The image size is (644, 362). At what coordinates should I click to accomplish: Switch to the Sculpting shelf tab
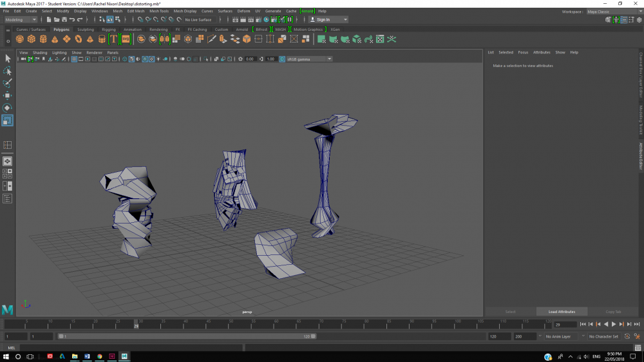coord(85,29)
